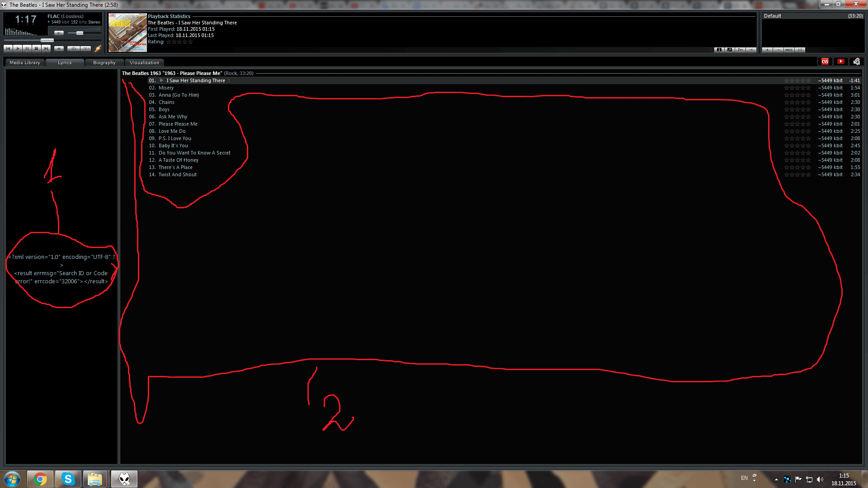868x488 pixels.
Task: Skip to the next track
Action: point(46,48)
